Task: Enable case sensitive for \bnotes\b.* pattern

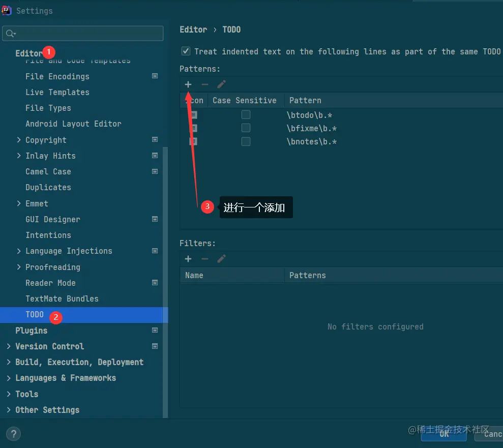Action: point(246,141)
